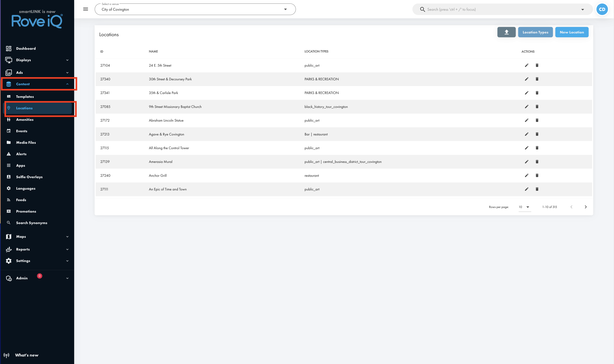
Task: Expand the search bar dropdown arrow
Action: pos(582,10)
